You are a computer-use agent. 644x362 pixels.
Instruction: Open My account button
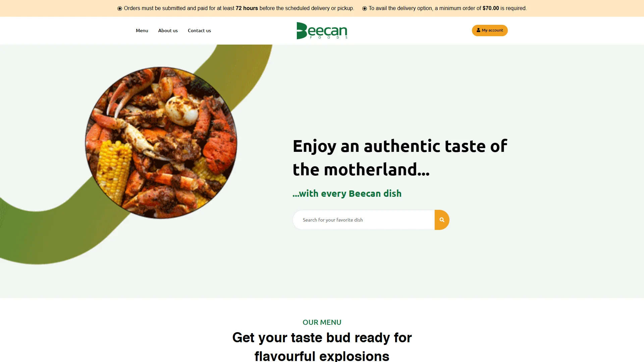[490, 31]
